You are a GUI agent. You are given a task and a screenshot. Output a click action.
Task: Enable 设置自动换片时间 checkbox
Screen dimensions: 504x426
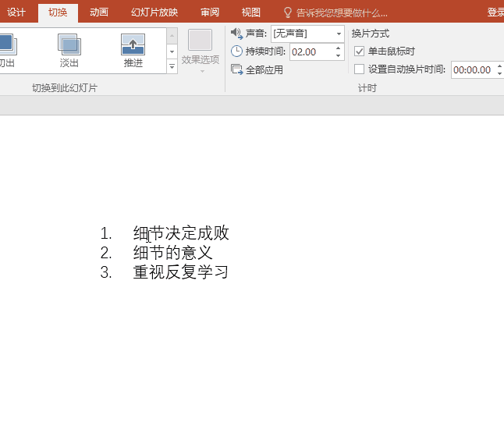(x=359, y=69)
